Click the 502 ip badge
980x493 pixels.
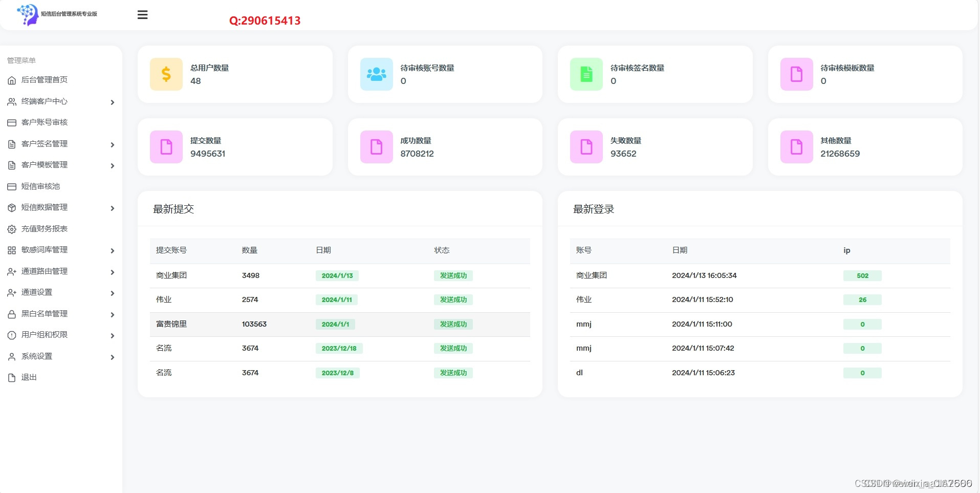[863, 275]
